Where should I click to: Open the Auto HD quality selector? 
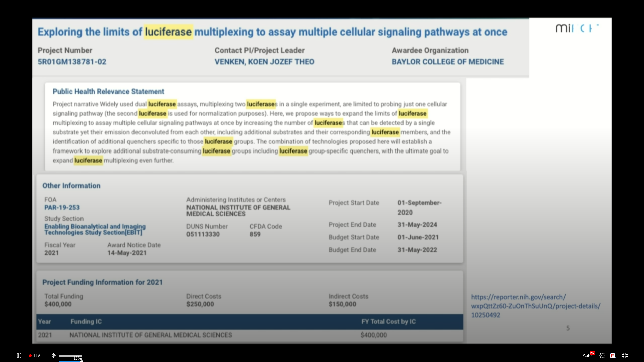588,355
